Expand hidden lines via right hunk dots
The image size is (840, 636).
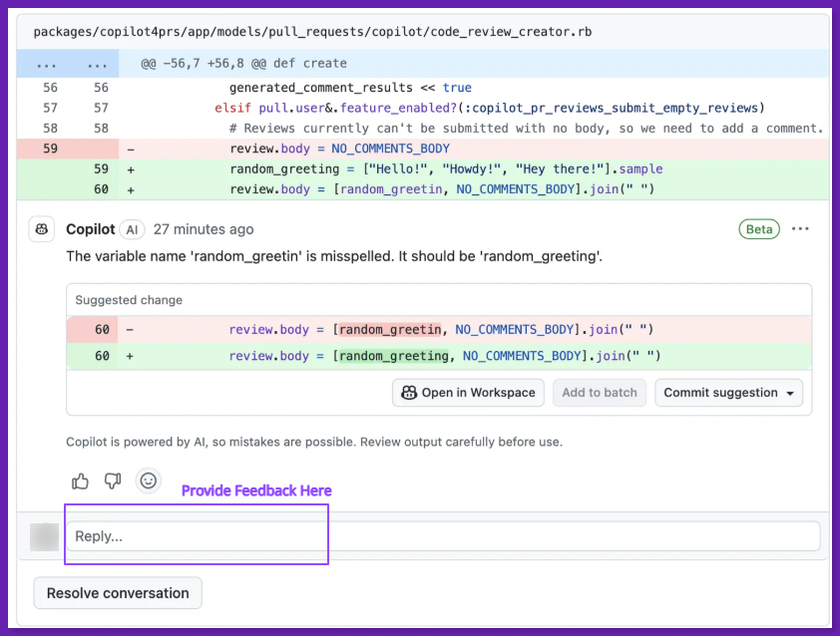coord(99,64)
